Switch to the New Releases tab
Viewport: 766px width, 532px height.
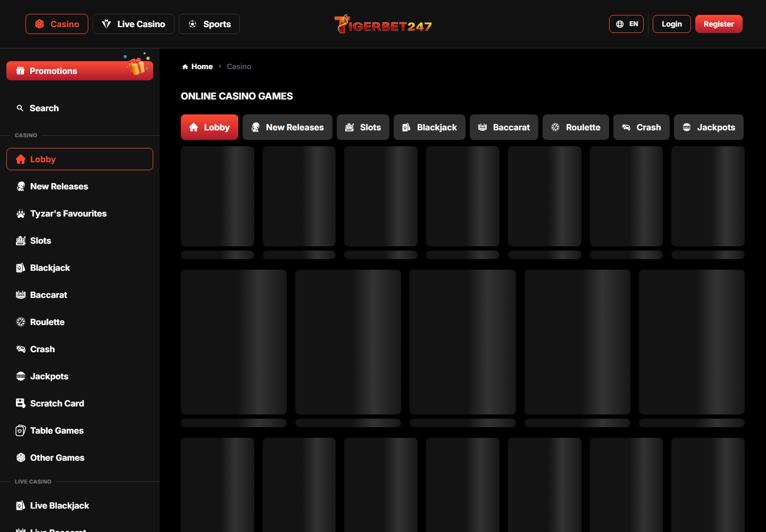pos(287,127)
